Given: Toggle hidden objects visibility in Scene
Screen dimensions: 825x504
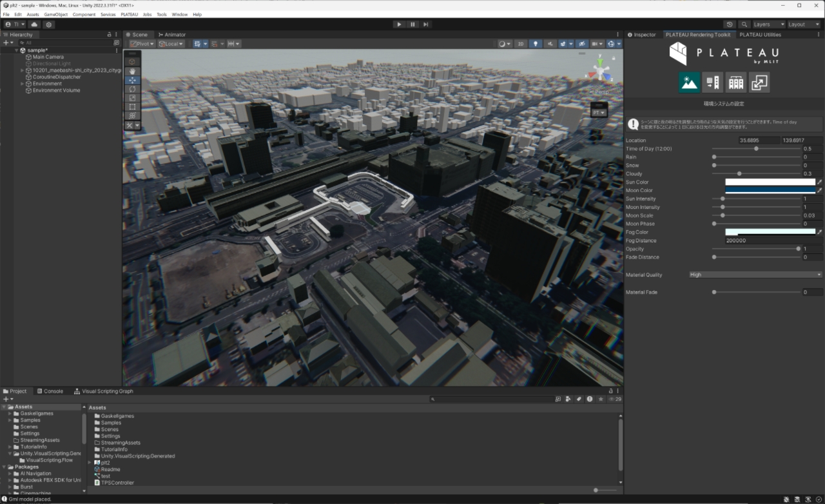Looking at the screenshot, I should (x=582, y=44).
